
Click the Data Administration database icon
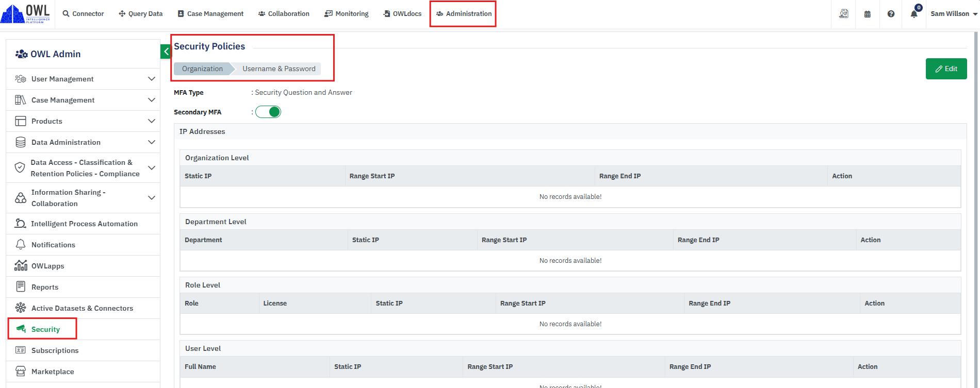tap(21, 142)
